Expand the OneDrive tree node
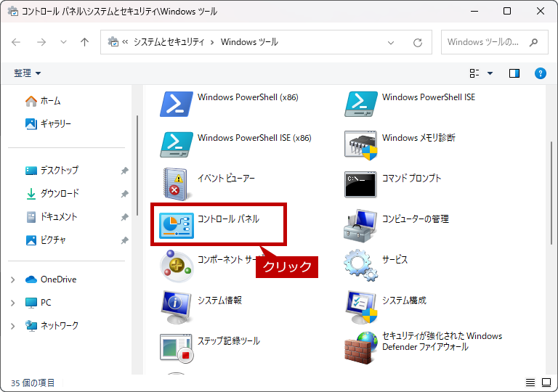Viewport: 558px width, 392px height. point(13,279)
